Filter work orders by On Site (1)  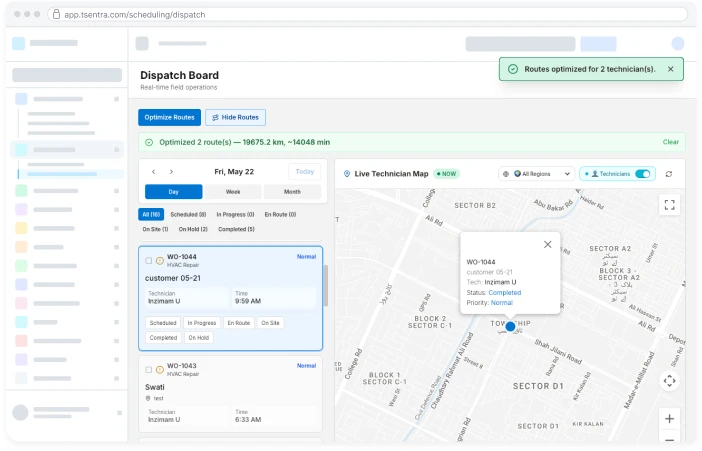tap(155, 229)
